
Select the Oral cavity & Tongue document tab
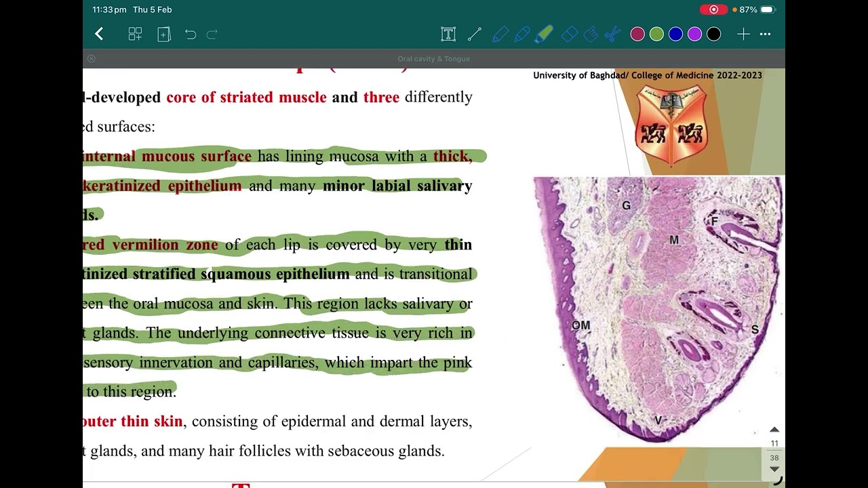pyautogui.click(x=434, y=59)
